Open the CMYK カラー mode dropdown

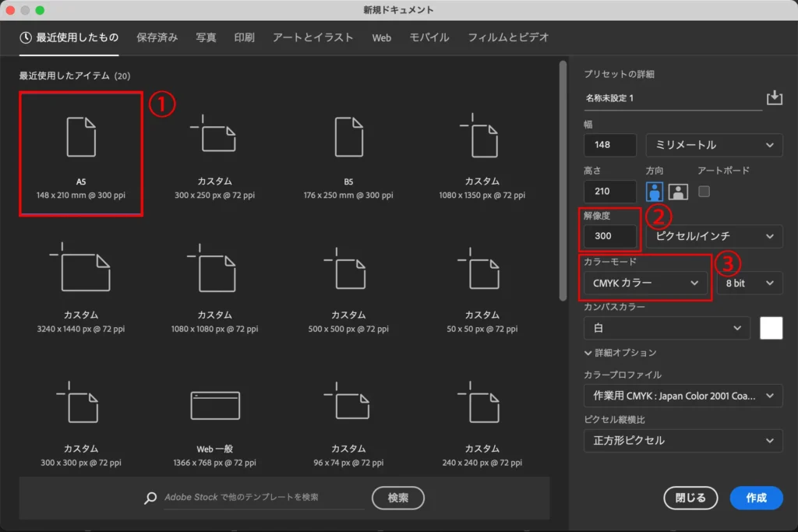click(x=645, y=284)
